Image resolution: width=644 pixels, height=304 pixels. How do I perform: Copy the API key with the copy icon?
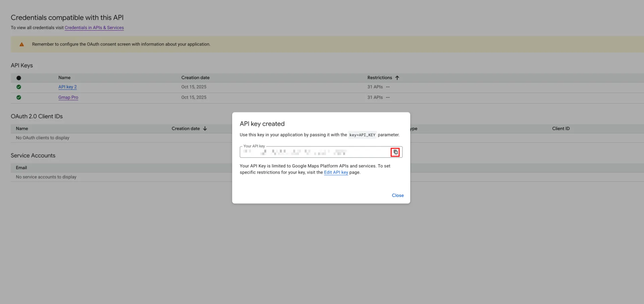point(395,152)
